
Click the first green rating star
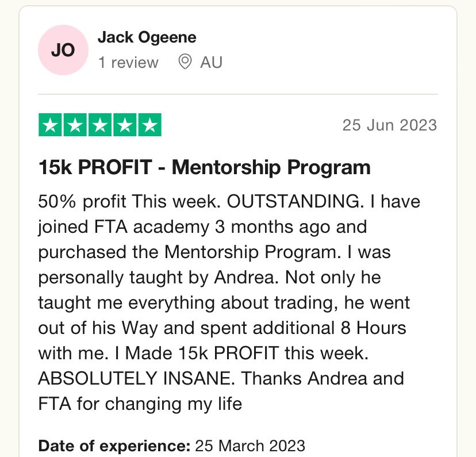(x=50, y=125)
